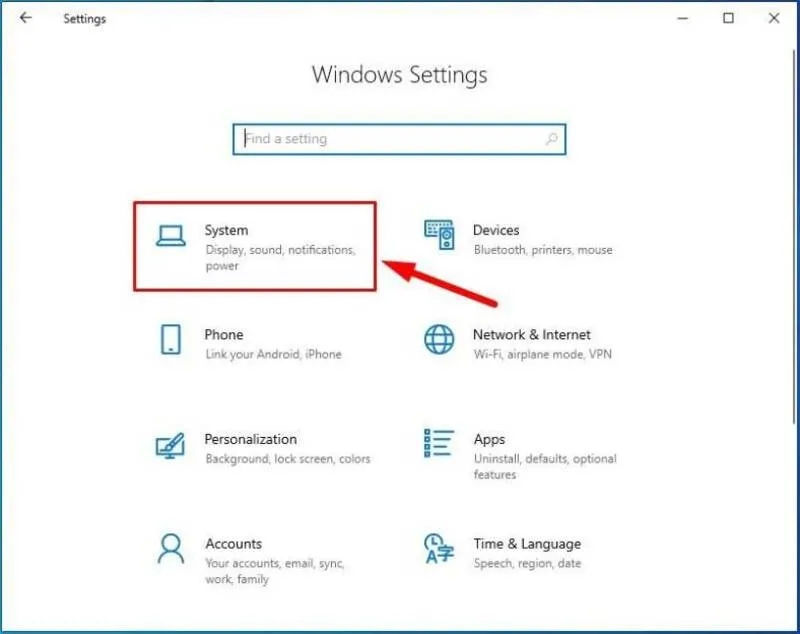Open the Accounts person icon

click(170, 549)
